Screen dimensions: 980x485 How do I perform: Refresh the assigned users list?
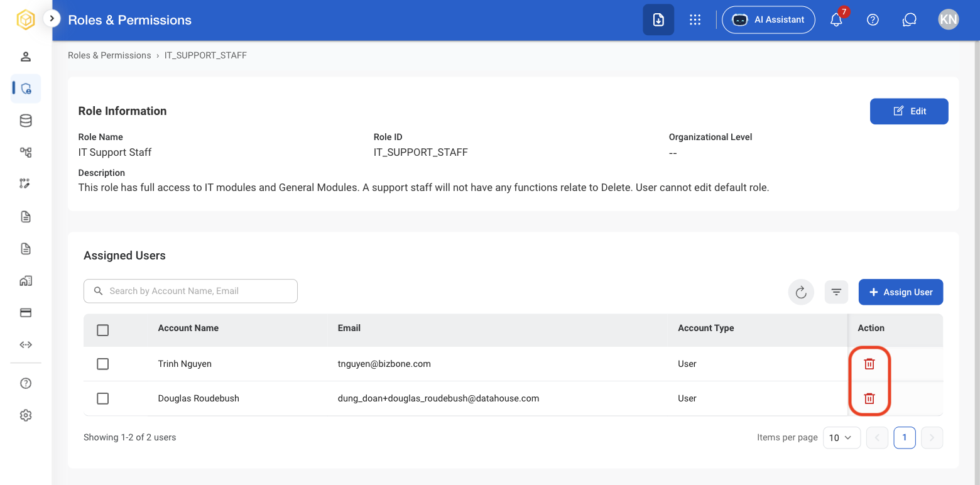click(x=801, y=292)
